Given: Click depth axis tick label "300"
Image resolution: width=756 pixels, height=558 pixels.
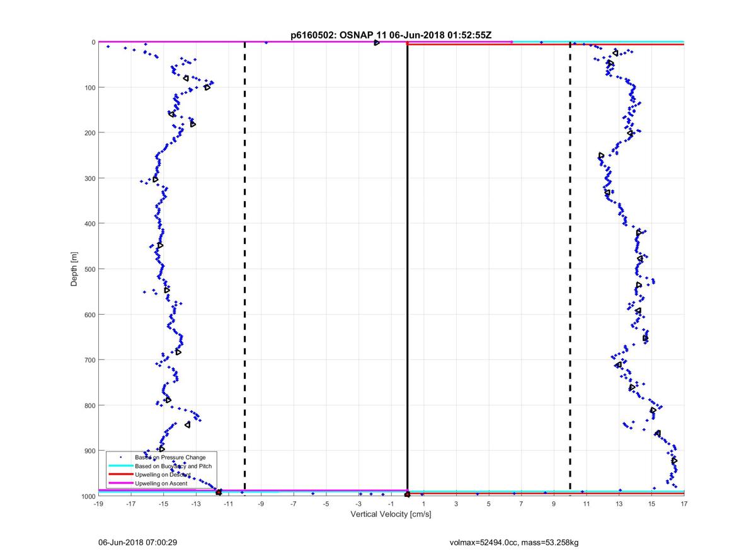Looking at the screenshot, I should pyautogui.click(x=89, y=178).
